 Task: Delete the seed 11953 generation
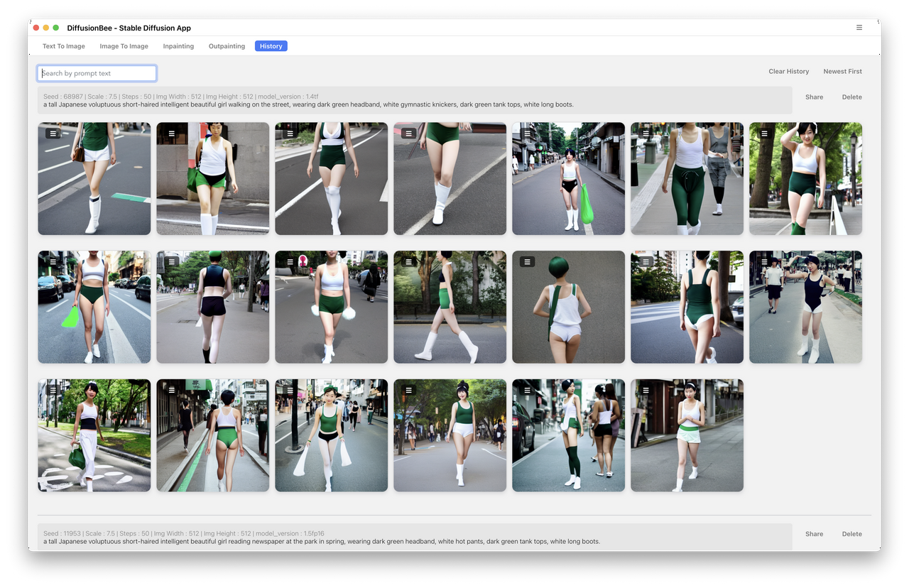click(851, 534)
